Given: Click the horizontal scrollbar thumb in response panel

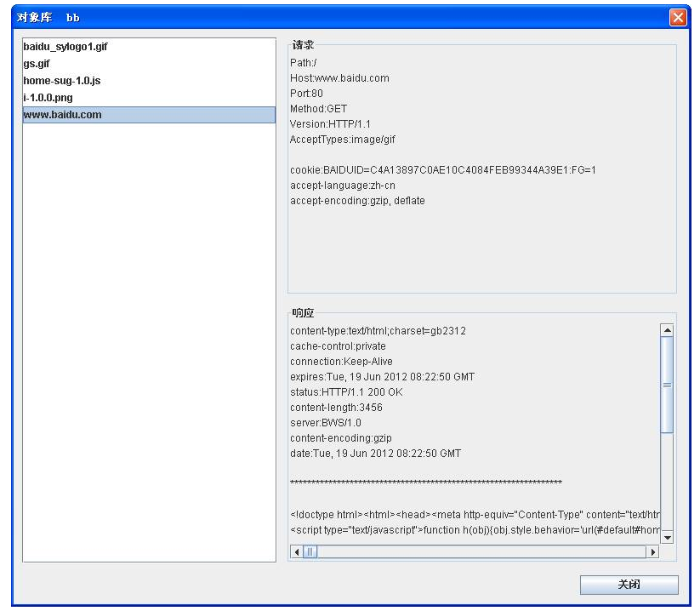Looking at the screenshot, I should (310, 551).
